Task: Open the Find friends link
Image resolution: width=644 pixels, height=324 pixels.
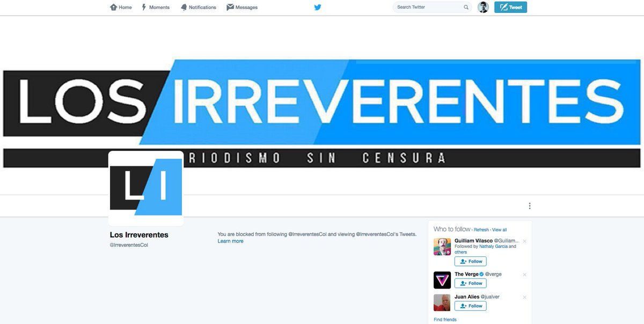Action: 445,320
